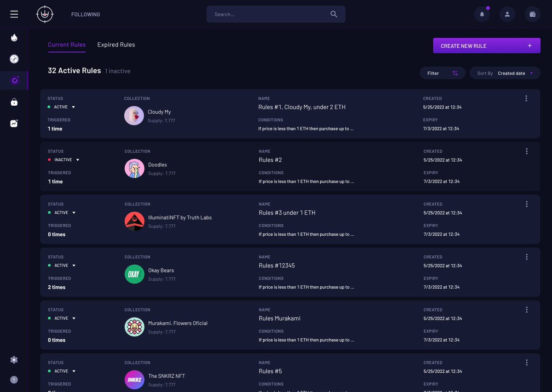This screenshot has height=392, width=552.
Task: Open 'IlluminatiNFT by Truth Labs' name
Action: click(180, 218)
